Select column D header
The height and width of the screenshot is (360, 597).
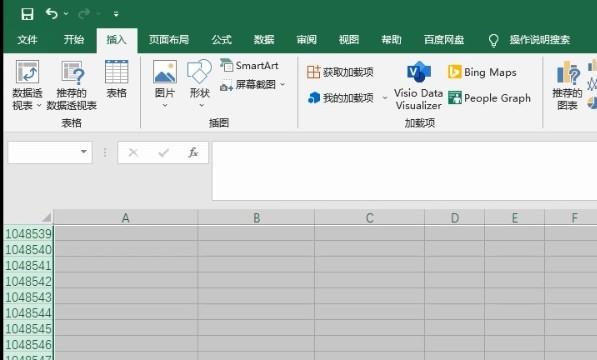[x=455, y=218]
